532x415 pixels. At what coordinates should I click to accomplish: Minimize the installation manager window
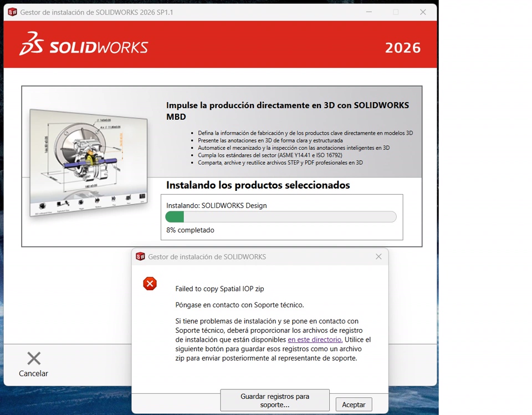tap(369, 12)
